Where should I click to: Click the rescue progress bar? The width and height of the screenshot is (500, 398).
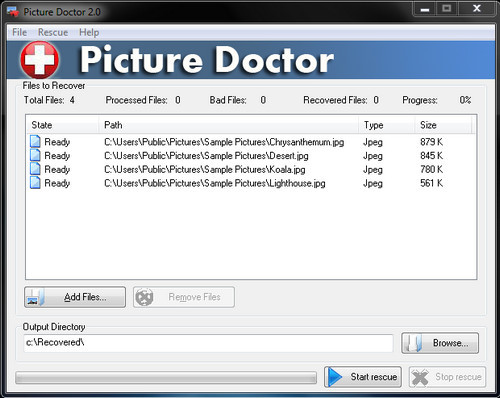(x=166, y=378)
